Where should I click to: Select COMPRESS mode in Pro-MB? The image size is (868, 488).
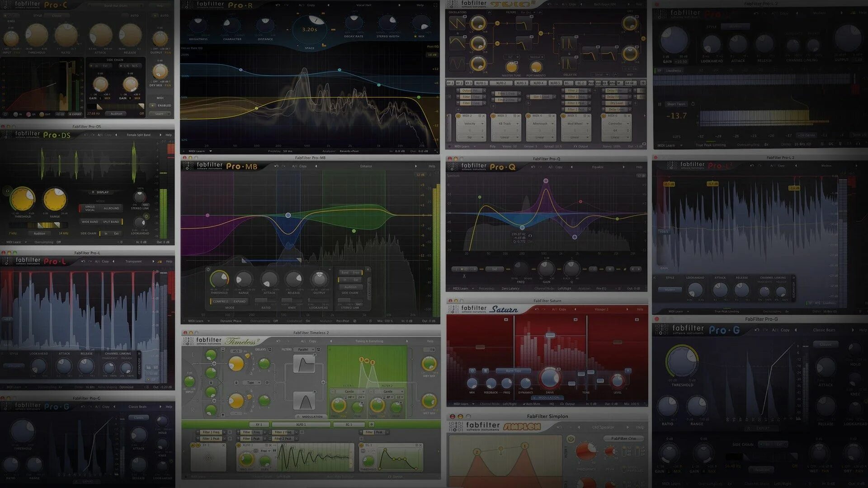[221, 301]
